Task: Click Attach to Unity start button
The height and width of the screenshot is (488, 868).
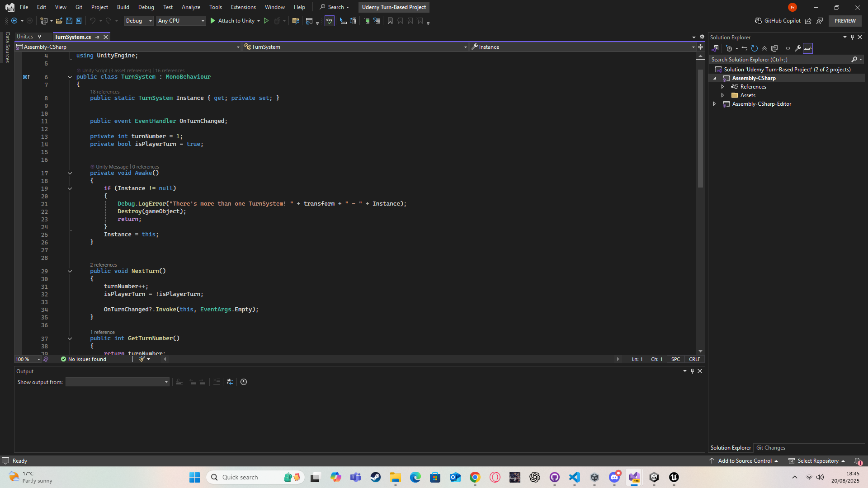Action: [x=232, y=21]
